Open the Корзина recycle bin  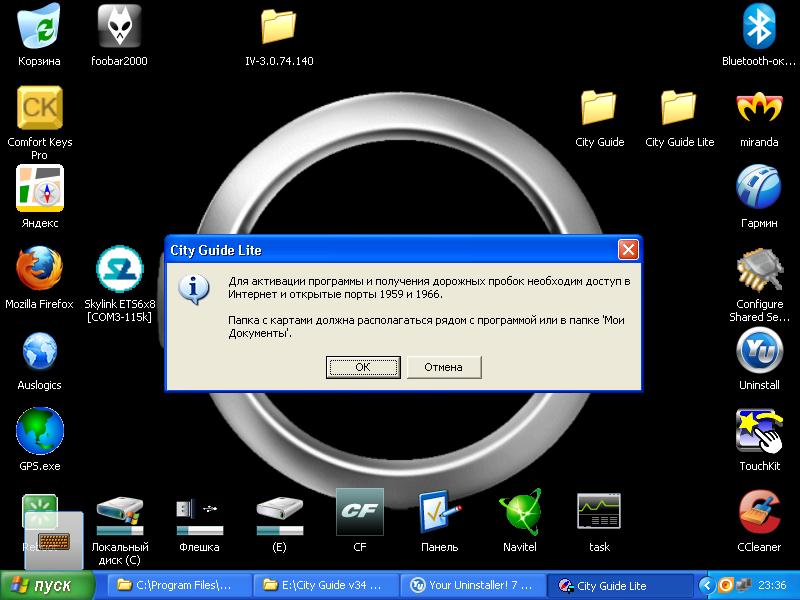pyautogui.click(x=39, y=27)
